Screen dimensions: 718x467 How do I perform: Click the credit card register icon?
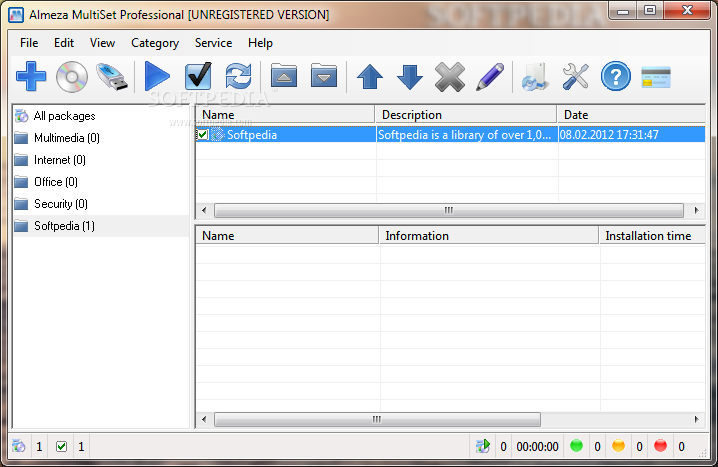click(656, 77)
